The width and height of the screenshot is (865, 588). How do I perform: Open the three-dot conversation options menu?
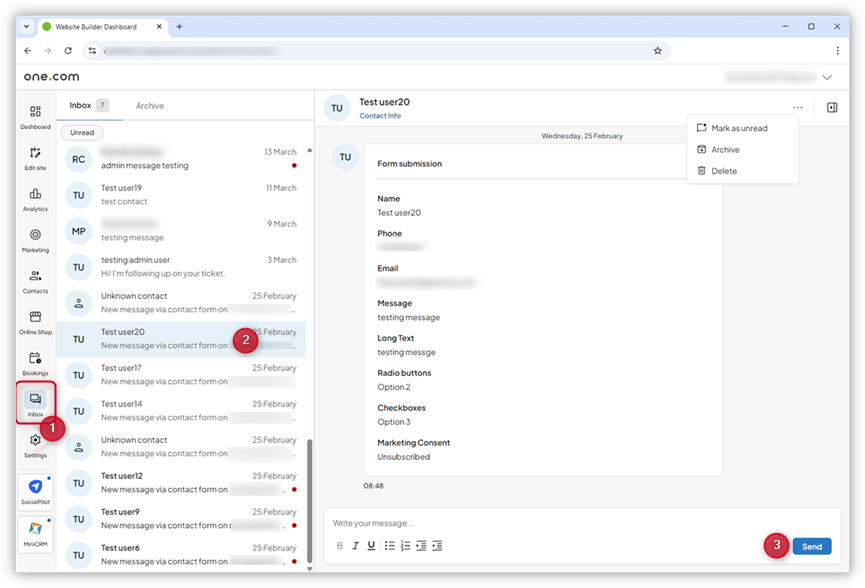pos(797,107)
